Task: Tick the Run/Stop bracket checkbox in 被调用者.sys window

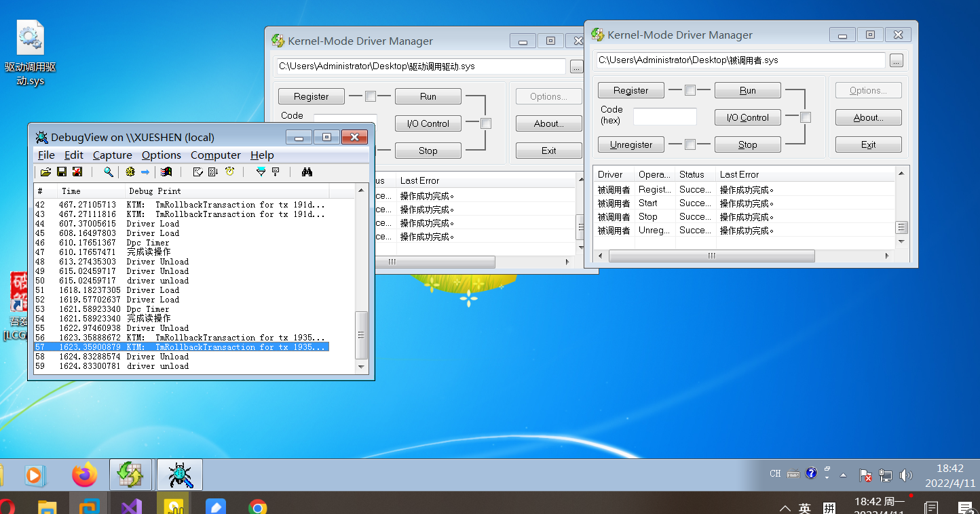Action: [x=806, y=117]
